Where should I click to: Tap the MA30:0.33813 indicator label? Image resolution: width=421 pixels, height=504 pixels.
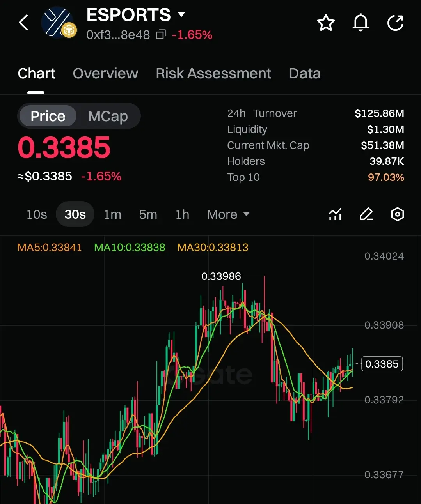tap(213, 248)
